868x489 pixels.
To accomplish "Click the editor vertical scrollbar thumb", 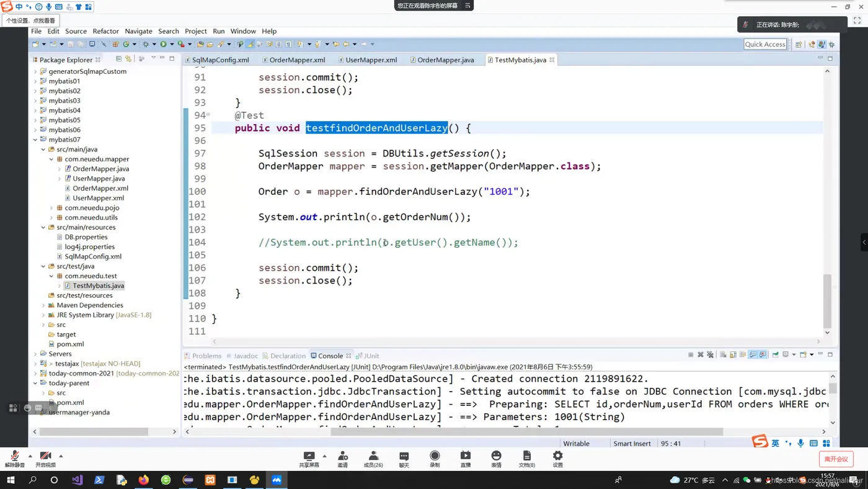I will click(x=827, y=301).
